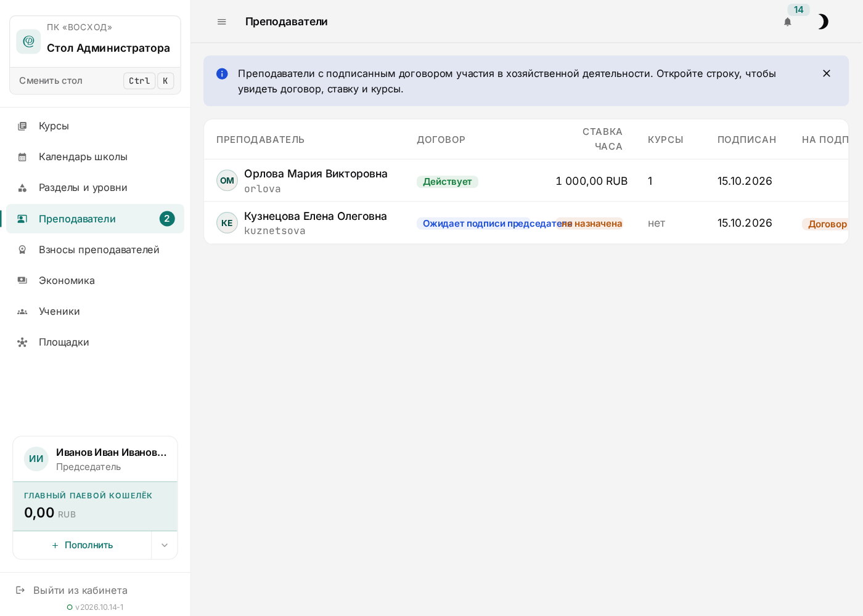The image size is (863, 616).
Task: Go to Площадки
Action: tap(95, 342)
